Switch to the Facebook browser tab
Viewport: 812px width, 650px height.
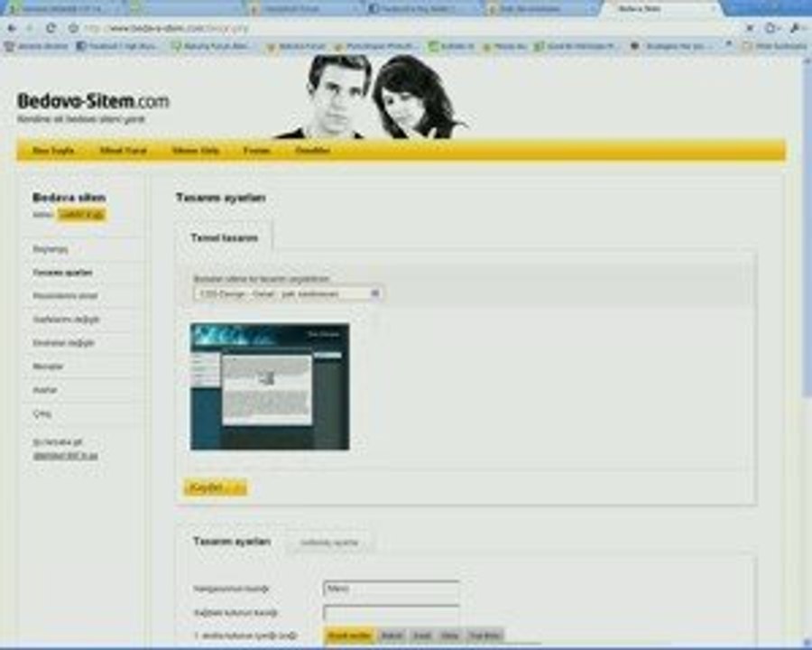tap(422, 9)
